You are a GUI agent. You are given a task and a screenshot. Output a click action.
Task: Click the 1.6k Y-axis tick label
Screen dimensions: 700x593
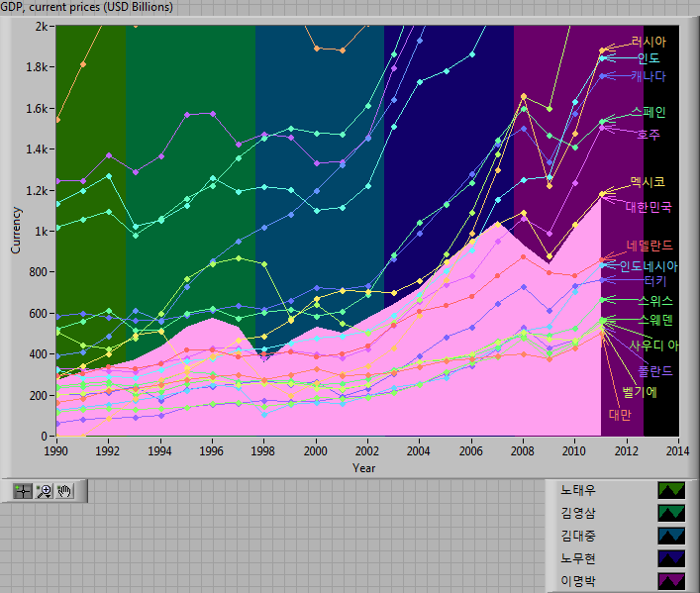[x=37, y=109]
